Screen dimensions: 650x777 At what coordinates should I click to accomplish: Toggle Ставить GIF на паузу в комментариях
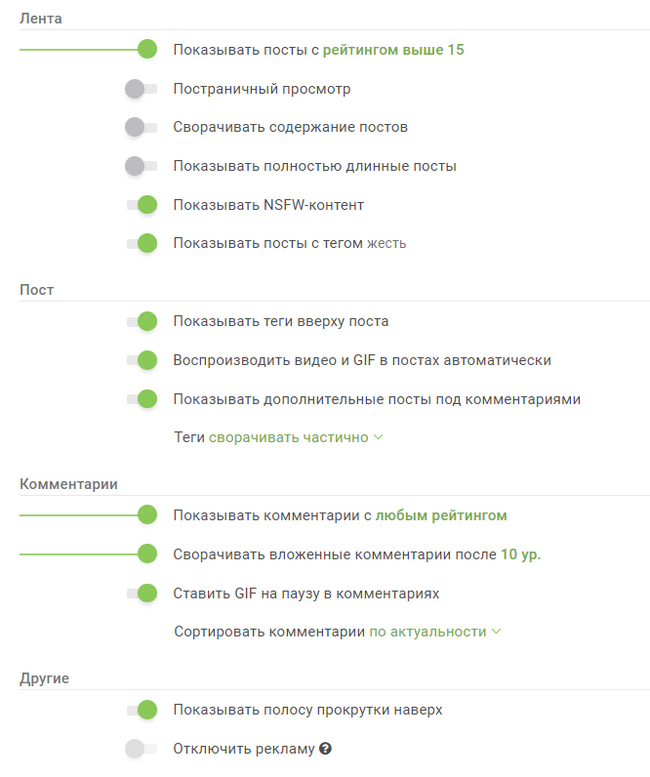coord(141,593)
